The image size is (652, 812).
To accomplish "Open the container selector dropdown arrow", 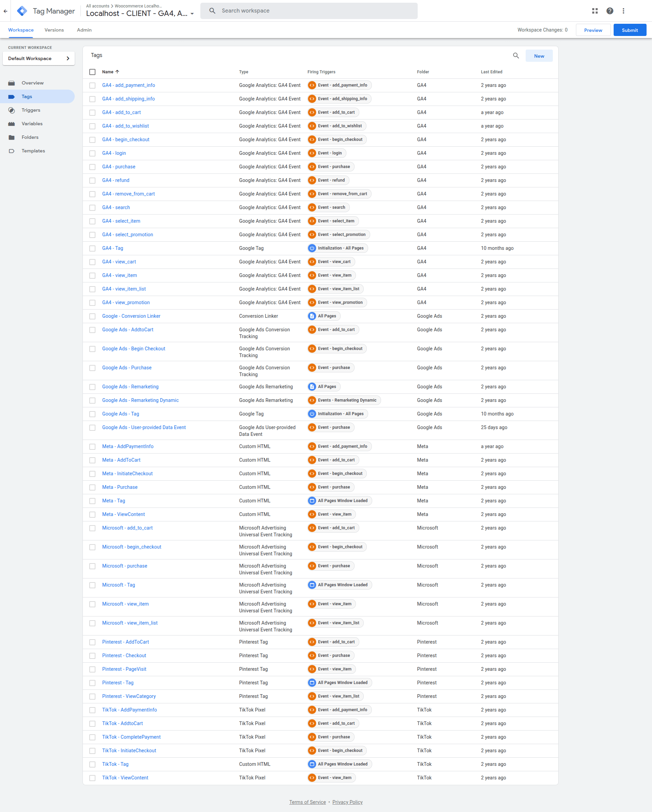I will [192, 14].
